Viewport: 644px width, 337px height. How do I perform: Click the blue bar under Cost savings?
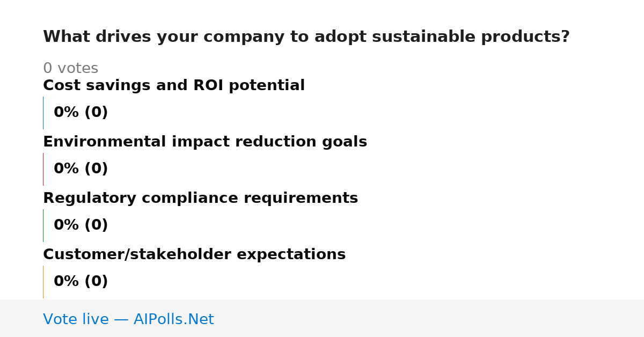pos(43,113)
